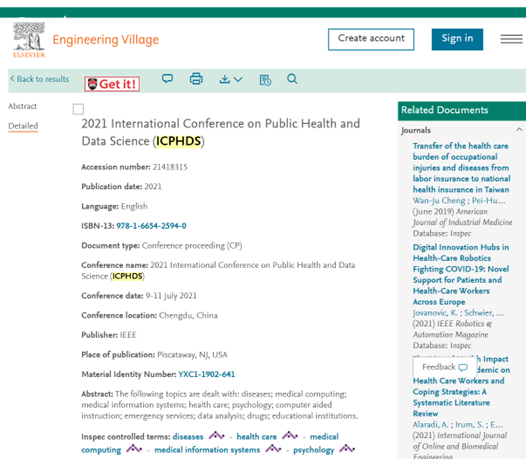Open thesaurus icon next to health care
The image size is (526, 459).
click(290, 436)
